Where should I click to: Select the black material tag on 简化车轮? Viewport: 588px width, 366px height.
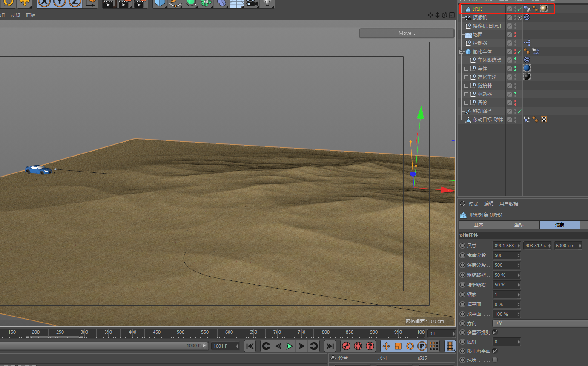click(527, 77)
